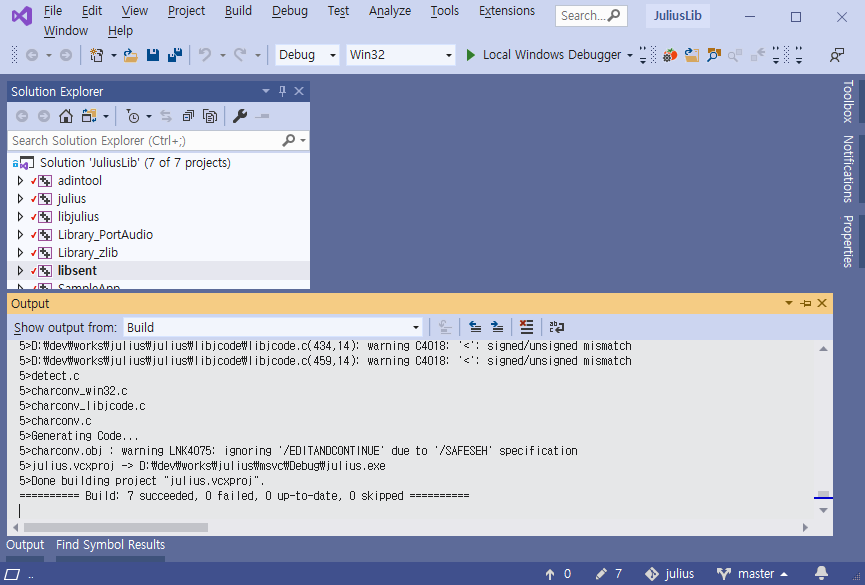Viewport: 865px width, 585px height.
Task: Go to next message in Output
Action: tap(497, 327)
